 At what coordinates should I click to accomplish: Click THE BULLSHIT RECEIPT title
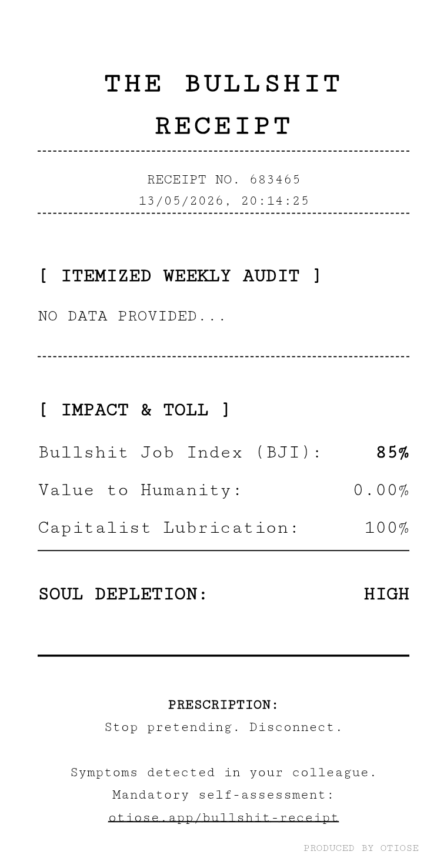(223, 105)
